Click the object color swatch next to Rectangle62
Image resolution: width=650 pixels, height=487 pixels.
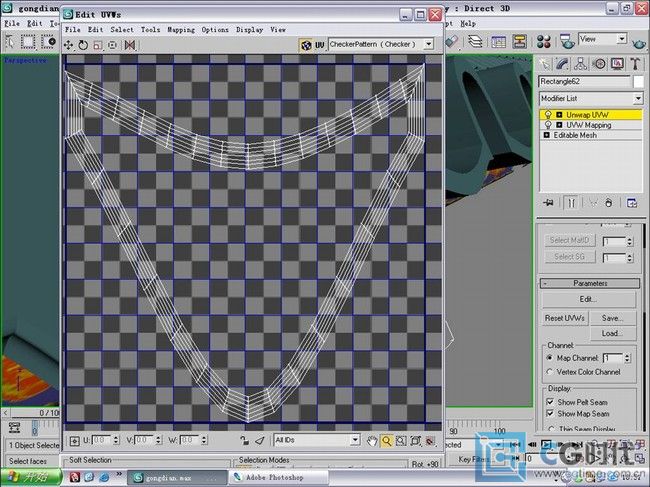click(639, 81)
